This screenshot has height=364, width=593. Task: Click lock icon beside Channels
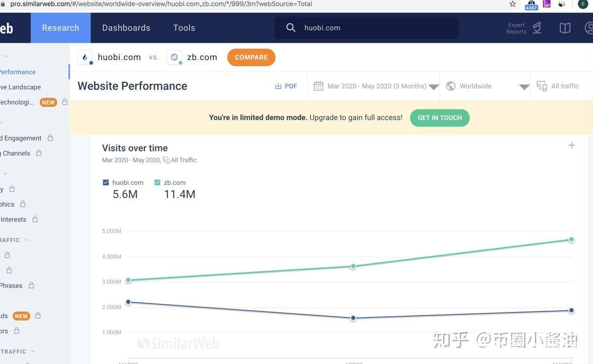click(x=39, y=153)
